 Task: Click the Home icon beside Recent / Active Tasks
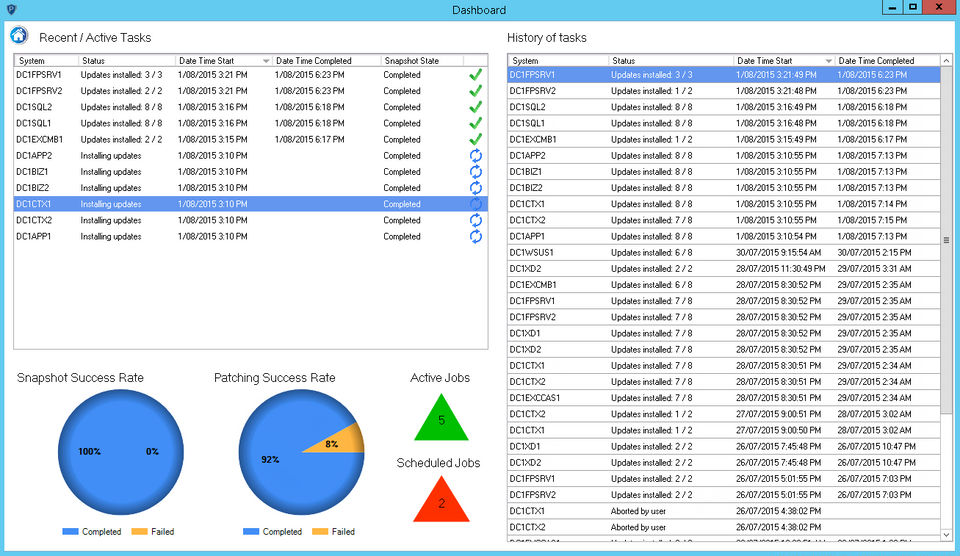19,35
